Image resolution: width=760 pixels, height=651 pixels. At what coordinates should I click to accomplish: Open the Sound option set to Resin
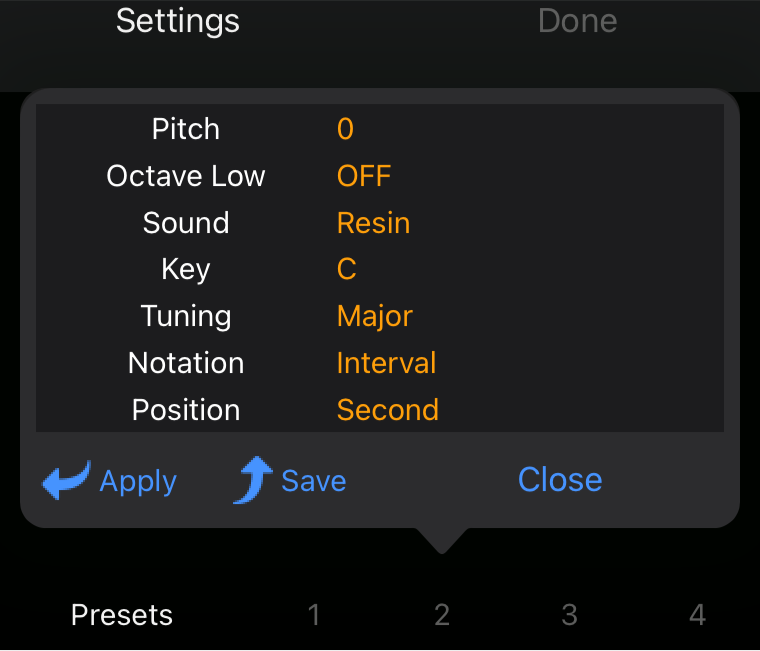coord(373,223)
